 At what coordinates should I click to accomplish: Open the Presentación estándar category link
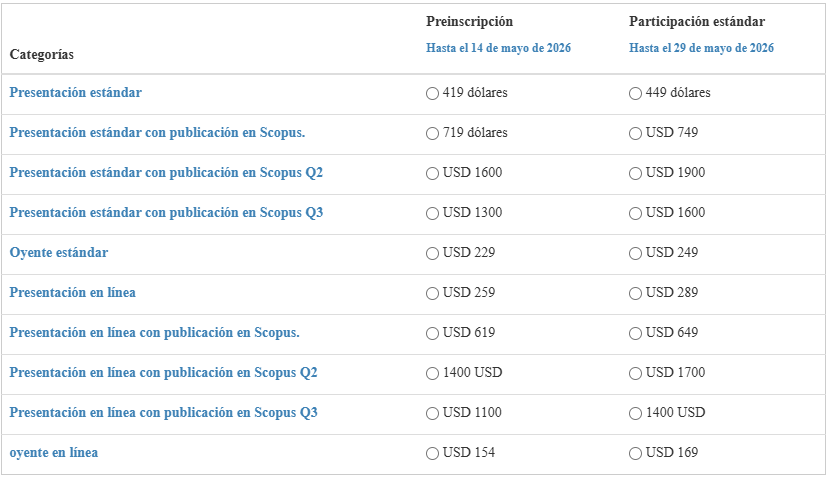coord(76,93)
